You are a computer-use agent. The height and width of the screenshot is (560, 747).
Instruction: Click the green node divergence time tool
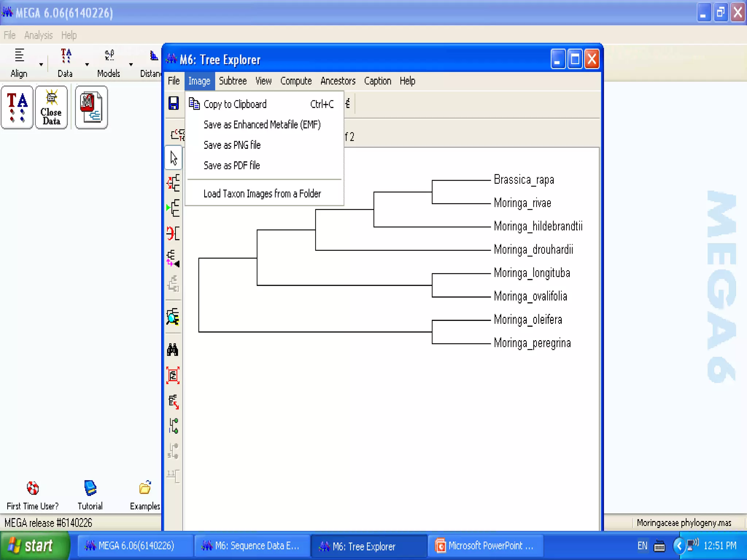point(174,426)
